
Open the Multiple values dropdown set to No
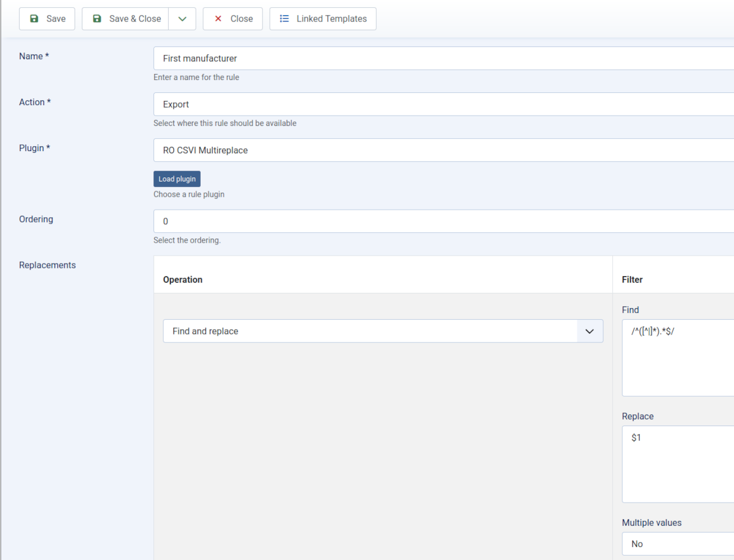point(677,543)
